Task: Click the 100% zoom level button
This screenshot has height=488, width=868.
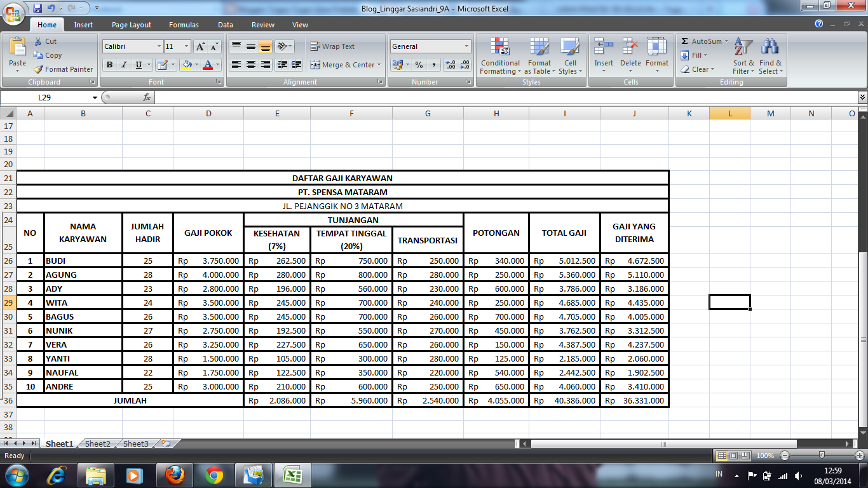Action: (x=765, y=456)
